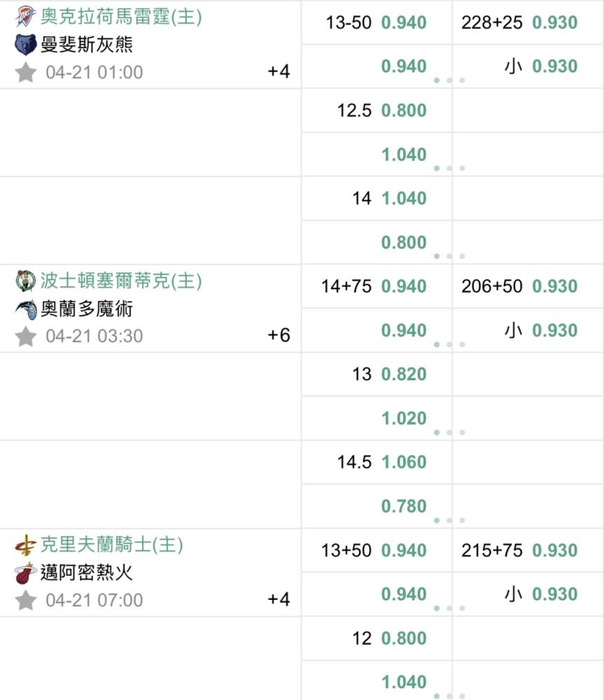The width and height of the screenshot is (604, 700).
Task: Expand +6 more bets for Celtics game
Action: (x=279, y=335)
